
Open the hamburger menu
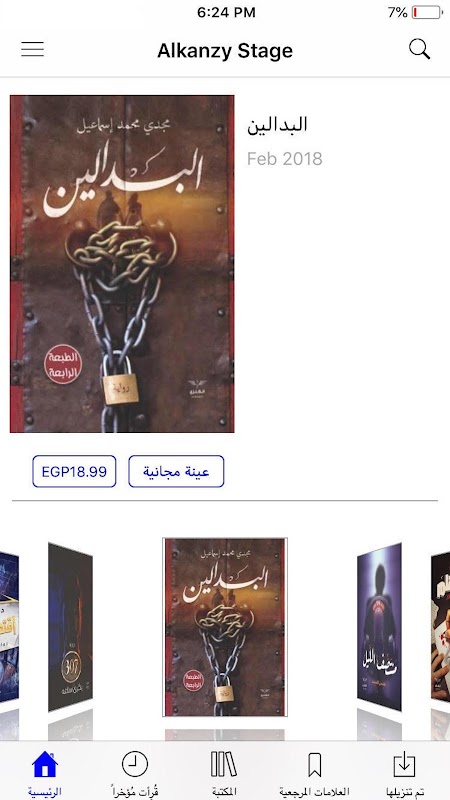tap(32, 49)
